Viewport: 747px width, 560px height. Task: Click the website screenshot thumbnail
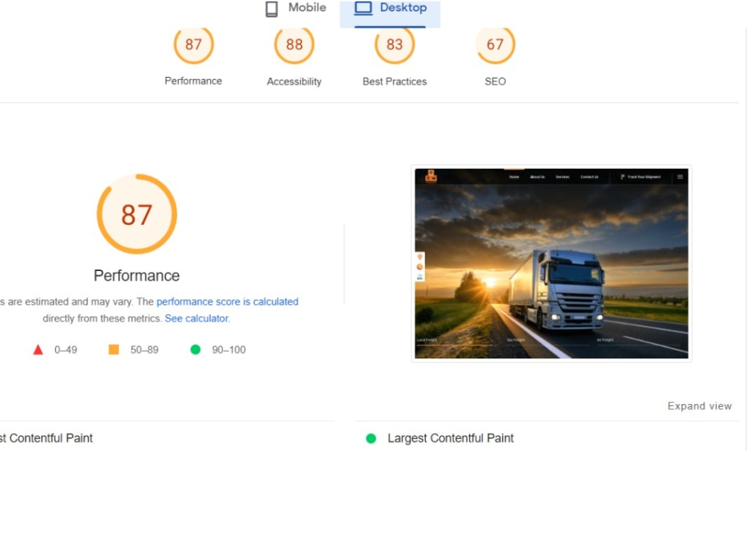[551, 264]
